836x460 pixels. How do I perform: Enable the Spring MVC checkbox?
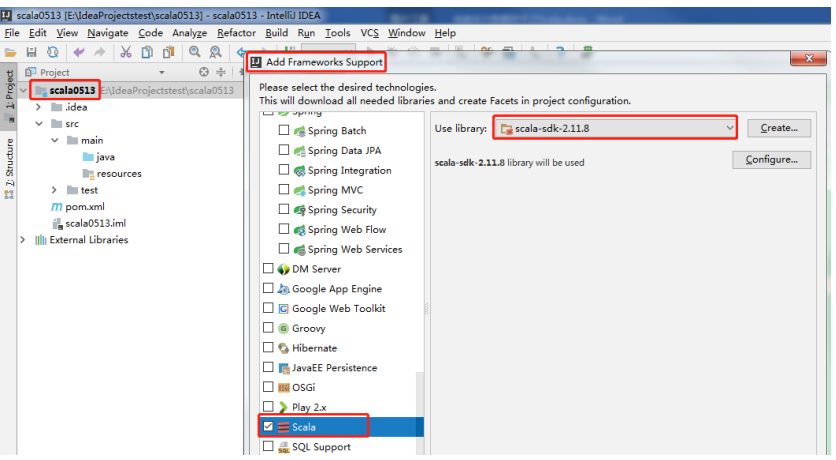pyautogui.click(x=284, y=189)
